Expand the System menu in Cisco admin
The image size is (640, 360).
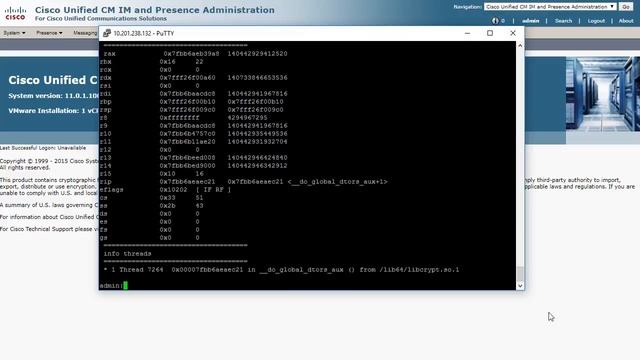14,33
